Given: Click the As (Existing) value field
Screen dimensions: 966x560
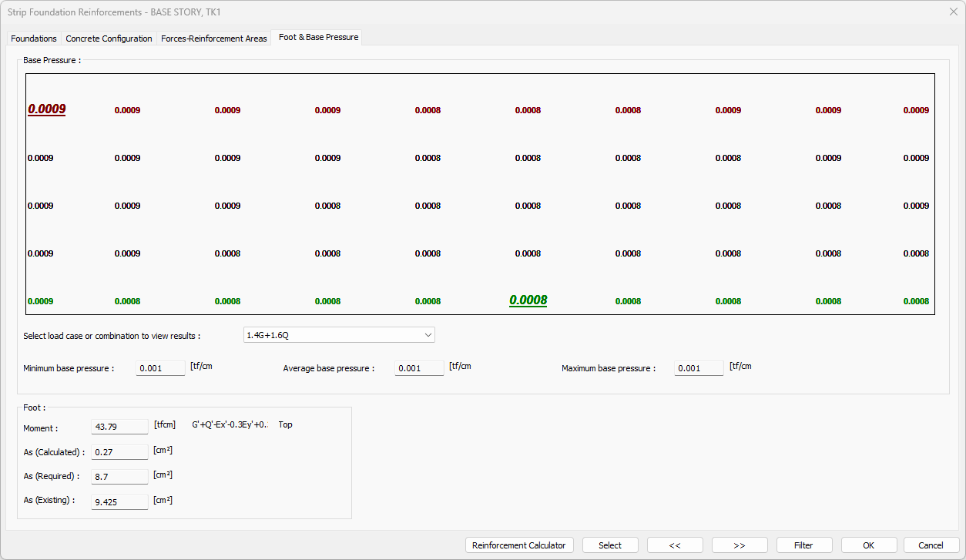Looking at the screenshot, I should point(119,502).
